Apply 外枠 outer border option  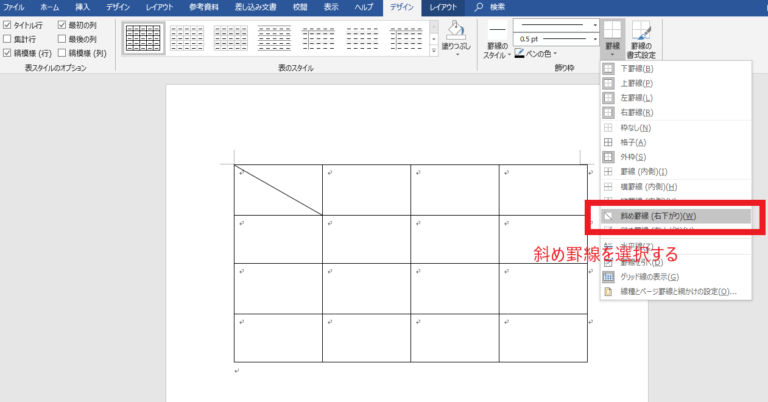pyautogui.click(x=636, y=158)
